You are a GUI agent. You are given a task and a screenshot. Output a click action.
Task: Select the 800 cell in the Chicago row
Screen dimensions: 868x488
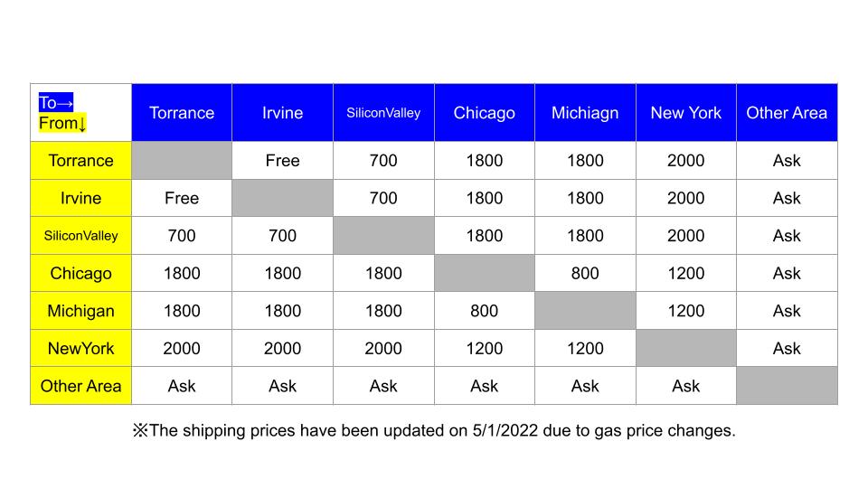[x=585, y=273]
